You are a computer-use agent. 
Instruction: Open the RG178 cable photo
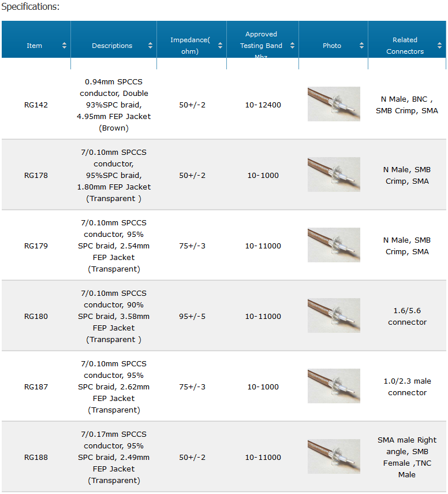tap(334, 174)
